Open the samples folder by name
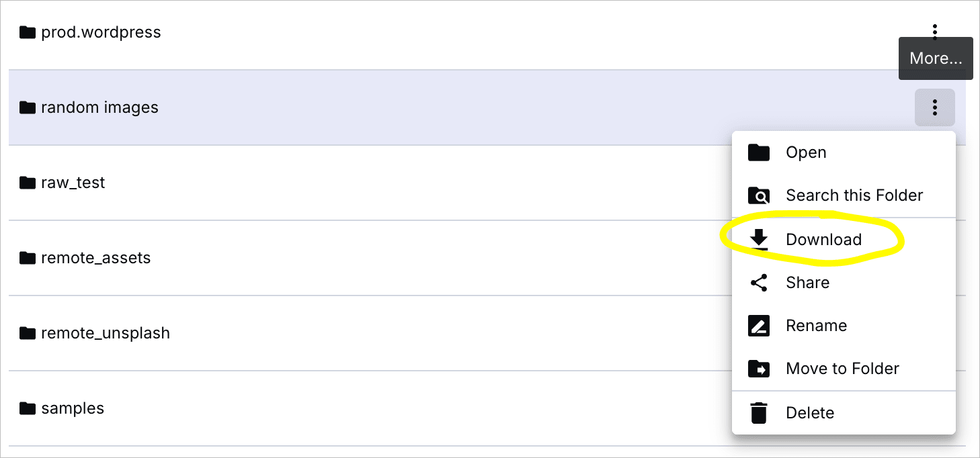The height and width of the screenshot is (458, 980). [x=73, y=408]
